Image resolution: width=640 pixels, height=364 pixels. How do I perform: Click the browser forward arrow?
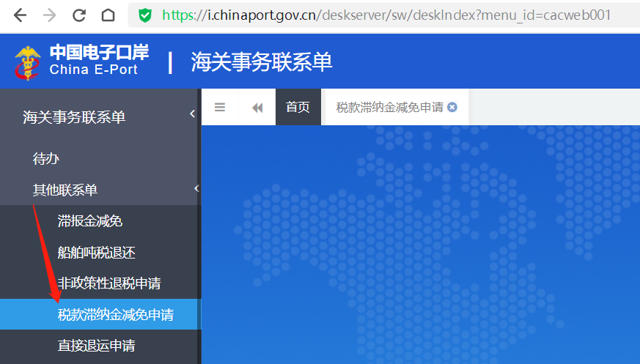pos(49,15)
